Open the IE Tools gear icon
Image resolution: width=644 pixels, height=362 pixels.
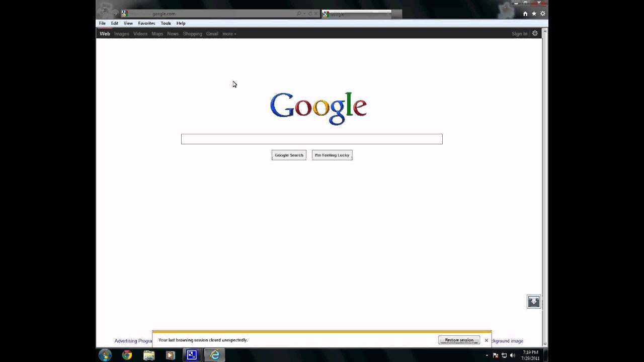point(542,14)
